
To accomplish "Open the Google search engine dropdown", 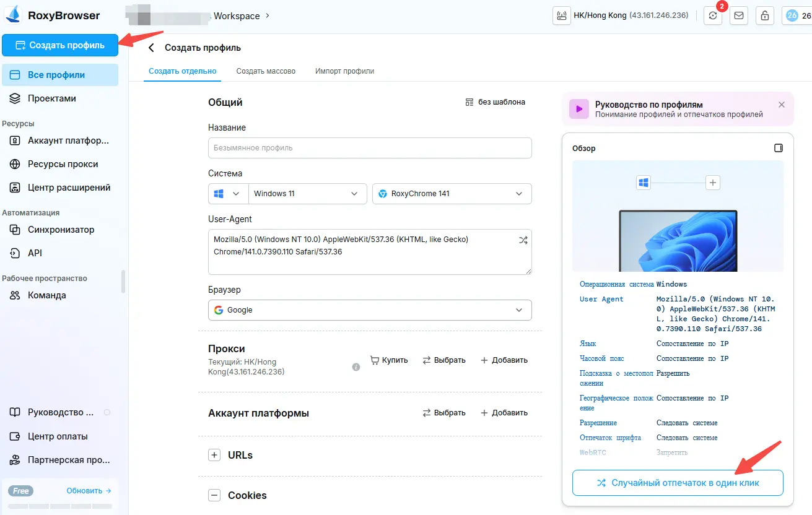I will pyautogui.click(x=370, y=310).
